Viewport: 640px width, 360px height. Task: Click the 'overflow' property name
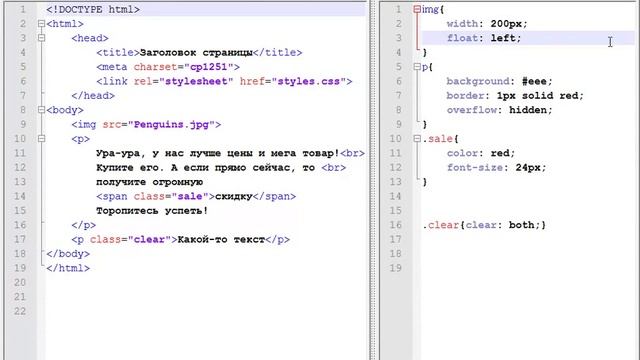pos(471,110)
